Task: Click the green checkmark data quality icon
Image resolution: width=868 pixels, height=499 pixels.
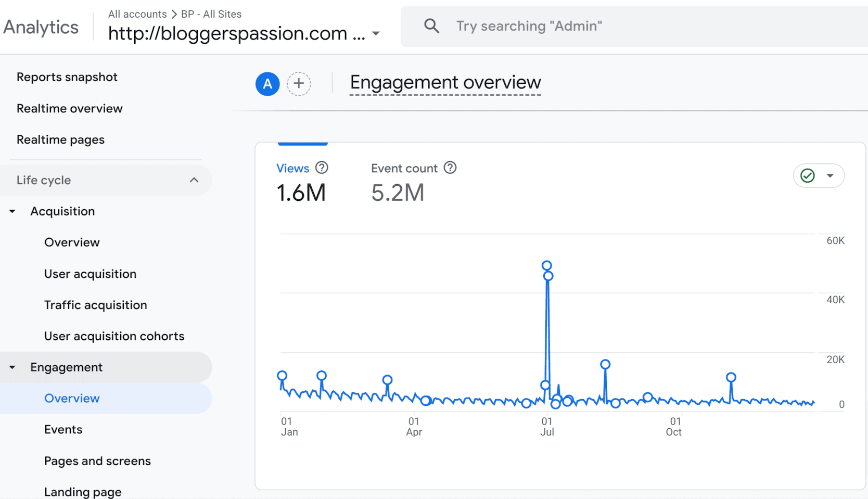Action: 807,176
